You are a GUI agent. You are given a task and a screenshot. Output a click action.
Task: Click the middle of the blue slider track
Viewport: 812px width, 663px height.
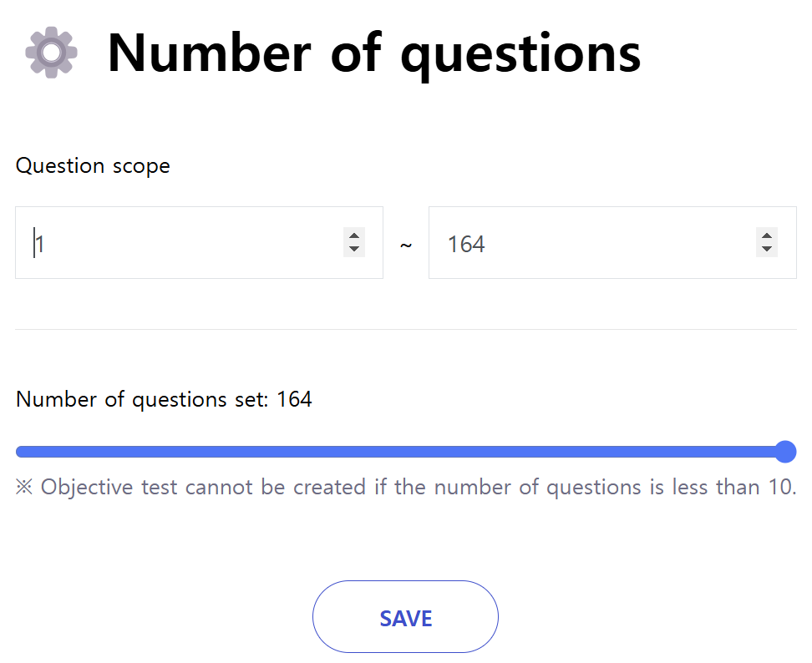click(x=401, y=452)
